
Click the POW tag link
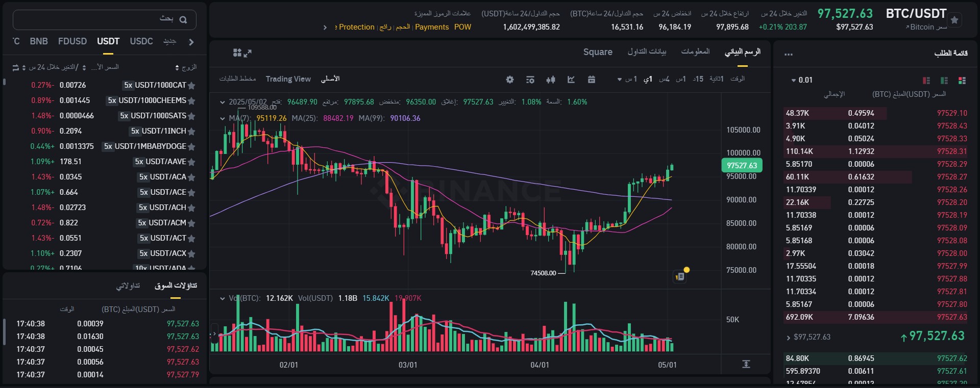(462, 28)
